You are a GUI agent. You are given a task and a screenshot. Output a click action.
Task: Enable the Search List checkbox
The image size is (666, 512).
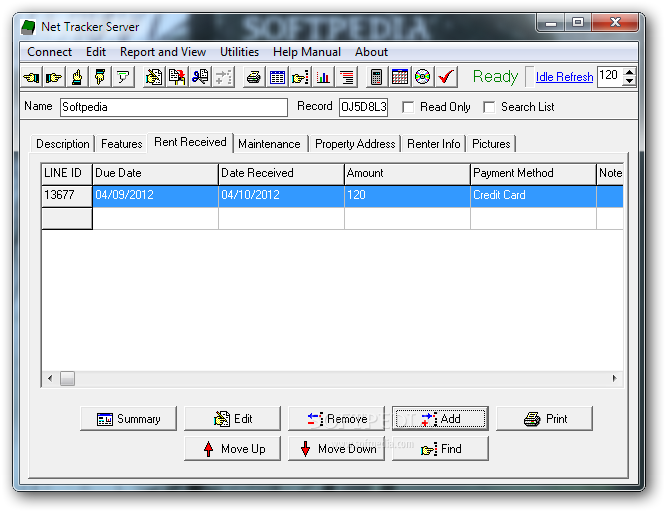(x=489, y=107)
